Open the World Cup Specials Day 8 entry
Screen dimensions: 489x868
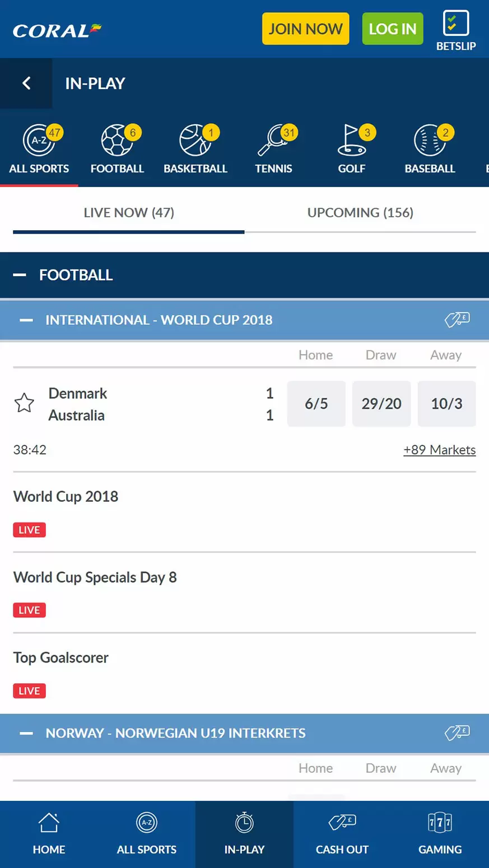tap(244, 593)
